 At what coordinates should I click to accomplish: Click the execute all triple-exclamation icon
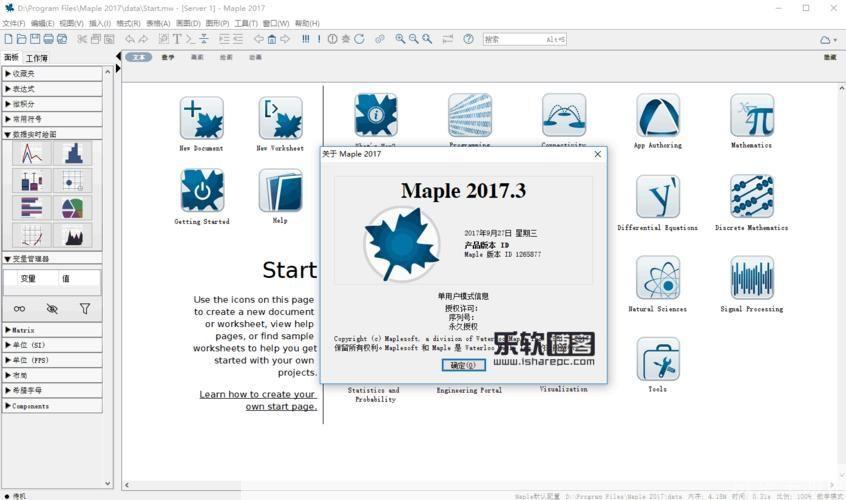(x=306, y=39)
